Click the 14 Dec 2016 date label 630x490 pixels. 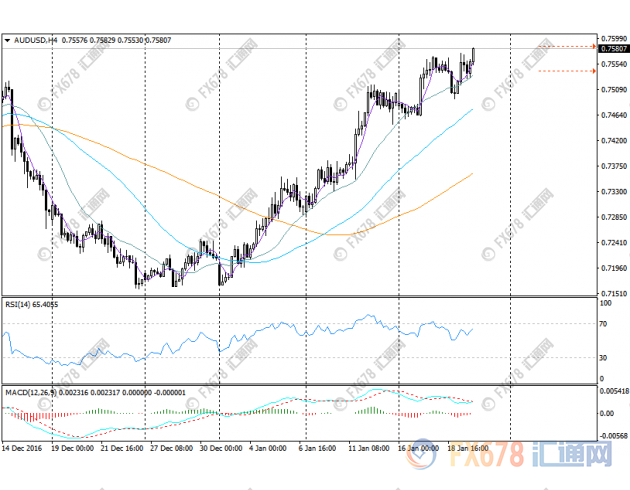pos(22,449)
